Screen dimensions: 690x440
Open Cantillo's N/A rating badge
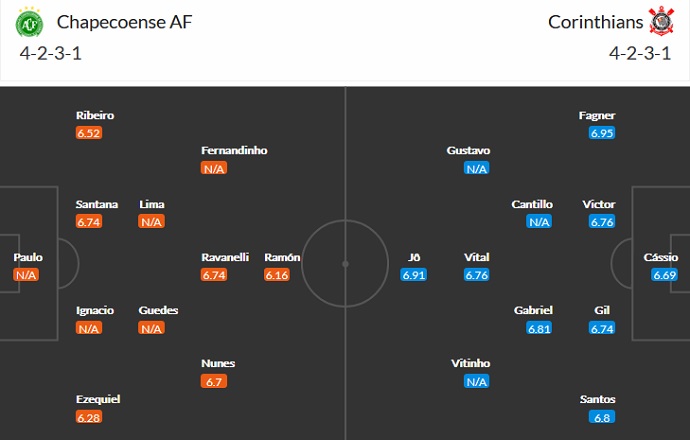click(x=539, y=222)
